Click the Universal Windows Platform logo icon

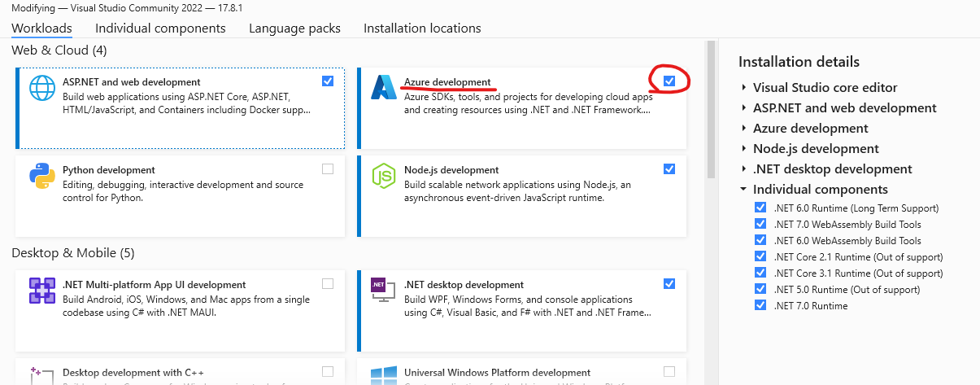383,376
